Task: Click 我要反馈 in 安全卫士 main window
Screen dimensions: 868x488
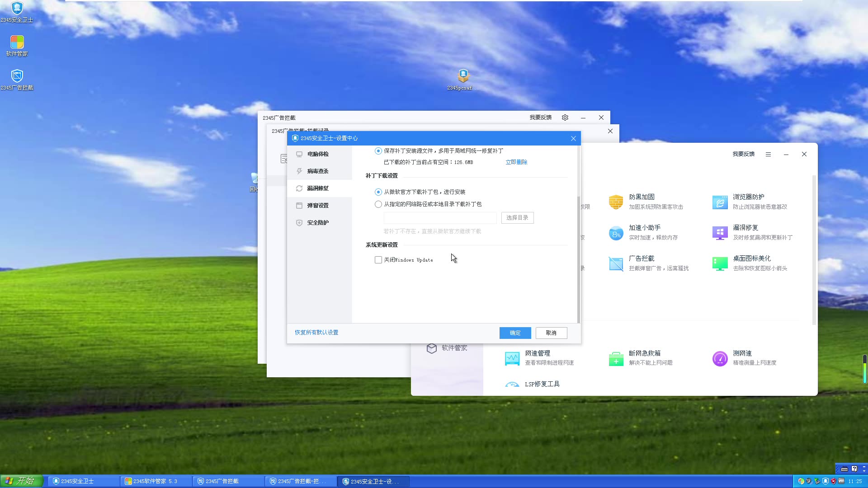Action: [744, 154]
